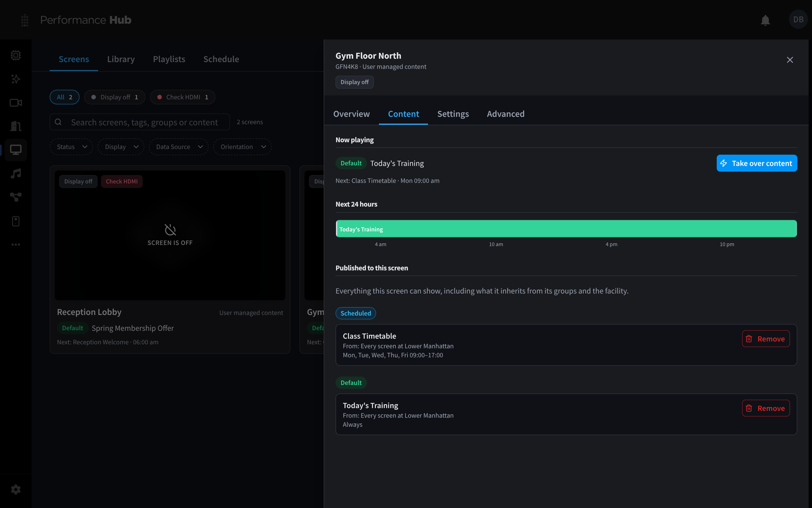The height and width of the screenshot is (508, 812).
Task: Click the Reception Lobby card title
Action: pyautogui.click(x=89, y=312)
